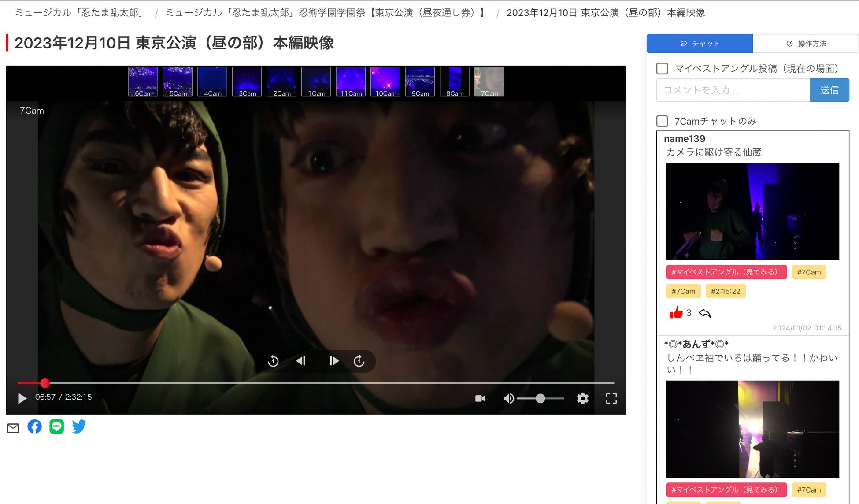Share via the LINE icon
Image resolution: width=859 pixels, height=504 pixels.
pos(56,426)
